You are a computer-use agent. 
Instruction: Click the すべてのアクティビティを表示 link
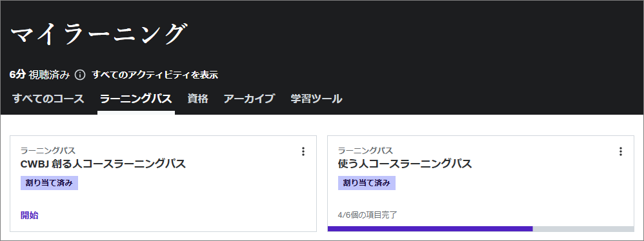(x=155, y=75)
